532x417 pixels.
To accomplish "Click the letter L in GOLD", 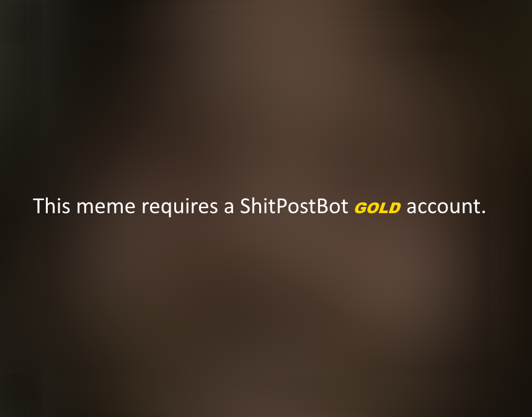I will click(384, 208).
